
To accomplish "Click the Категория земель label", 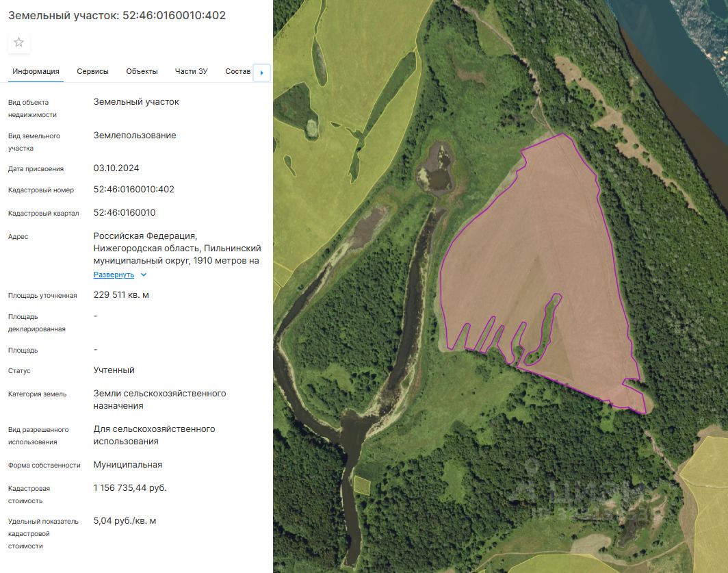I will click(x=37, y=394).
